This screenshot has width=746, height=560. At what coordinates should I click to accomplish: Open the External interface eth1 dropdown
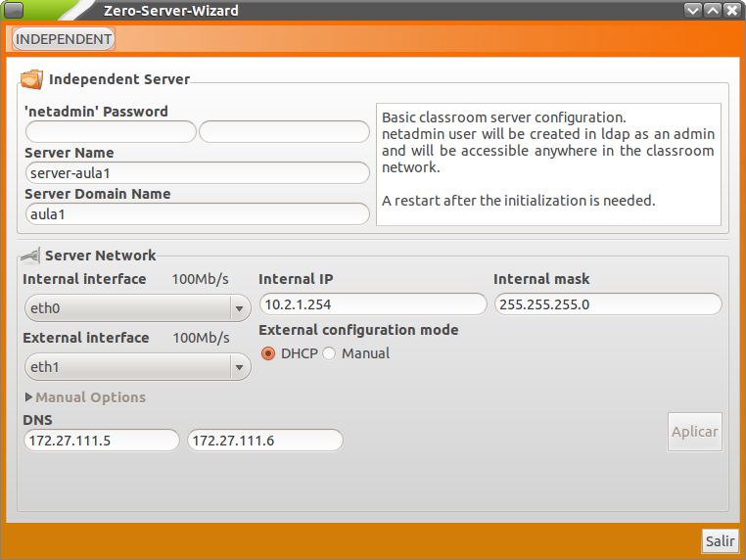click(x=137, y=367)
